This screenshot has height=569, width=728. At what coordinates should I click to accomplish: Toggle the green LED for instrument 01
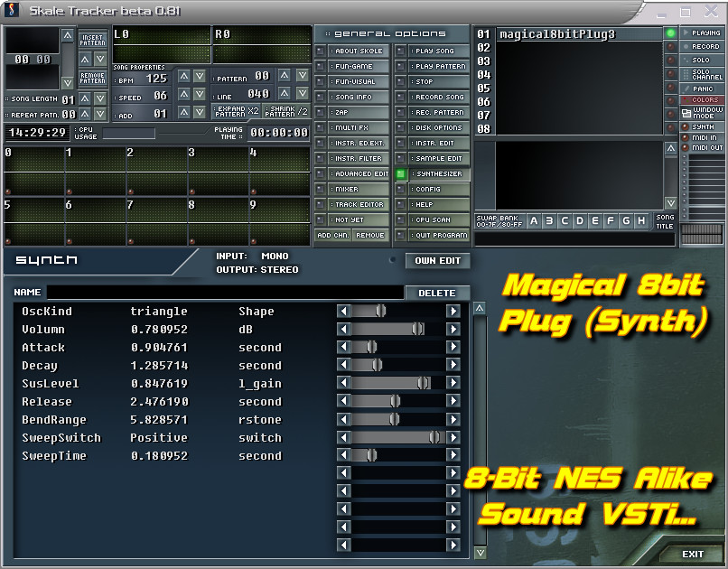click(x=670, y=33)
